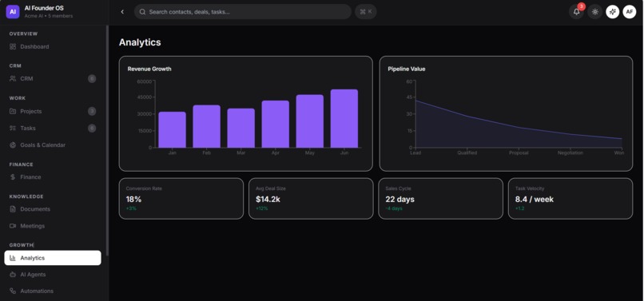Click the Projects folder icon
644x301 pixels.
13,111
